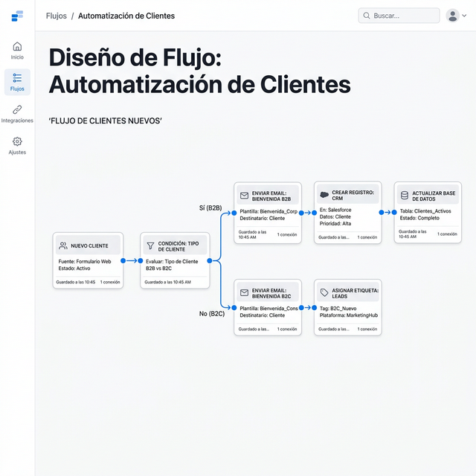Click '1 conexión' in Nuevo Cliente node
The image size is (476, 476).
point(110,282)
